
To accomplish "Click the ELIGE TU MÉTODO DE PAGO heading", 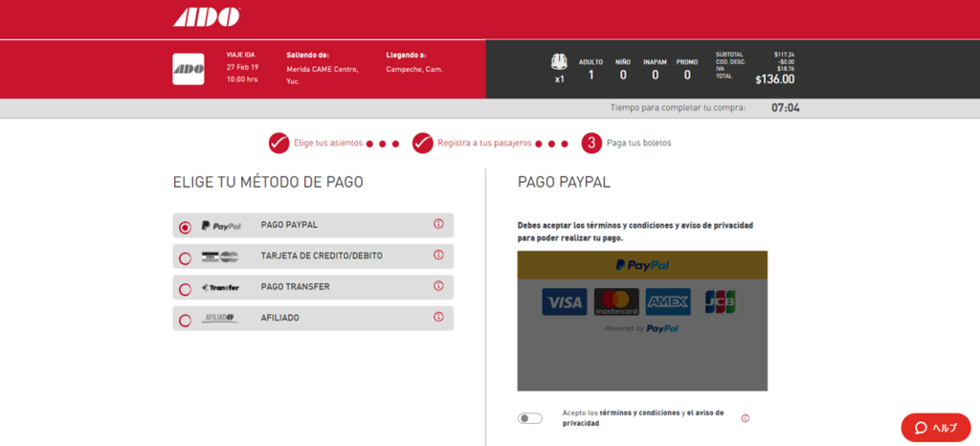I will pos(268,183).
